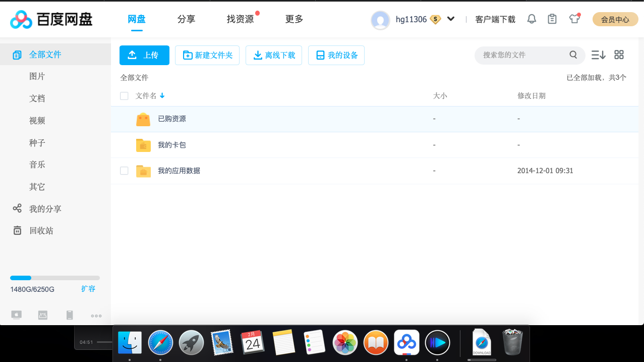Viewport: 644px width, 362px height.
Task: Click the 我的设备 button
Action: coord(336,55)
